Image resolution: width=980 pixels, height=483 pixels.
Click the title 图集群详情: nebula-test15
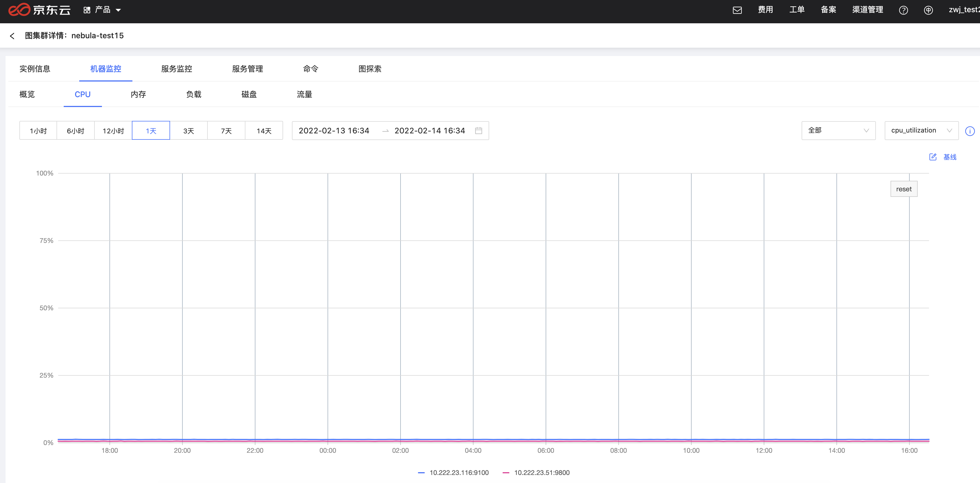(x=74, y=35)
